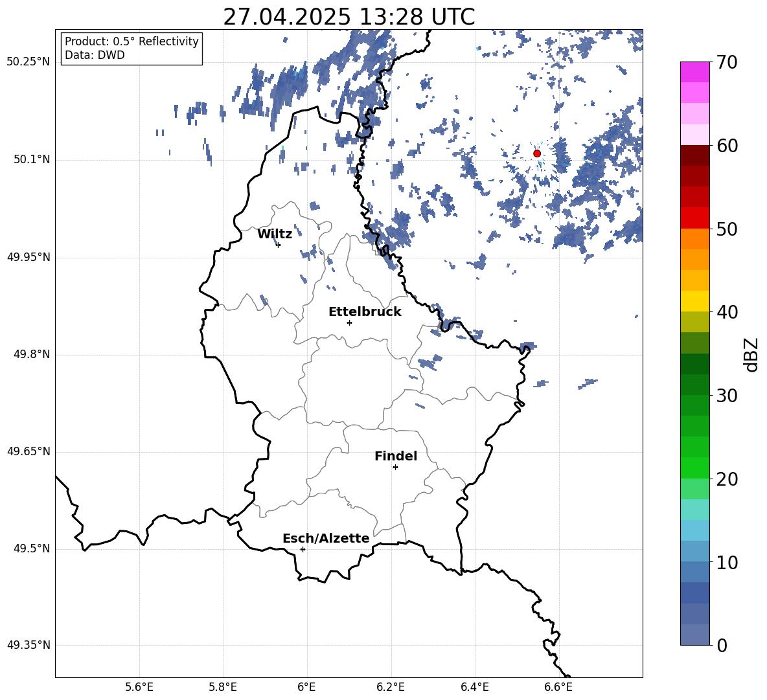Image resolution: width=767 pixels, height=700 pixels.
Task: Click the 50.25°N latitude label
Action: point(29,62)
